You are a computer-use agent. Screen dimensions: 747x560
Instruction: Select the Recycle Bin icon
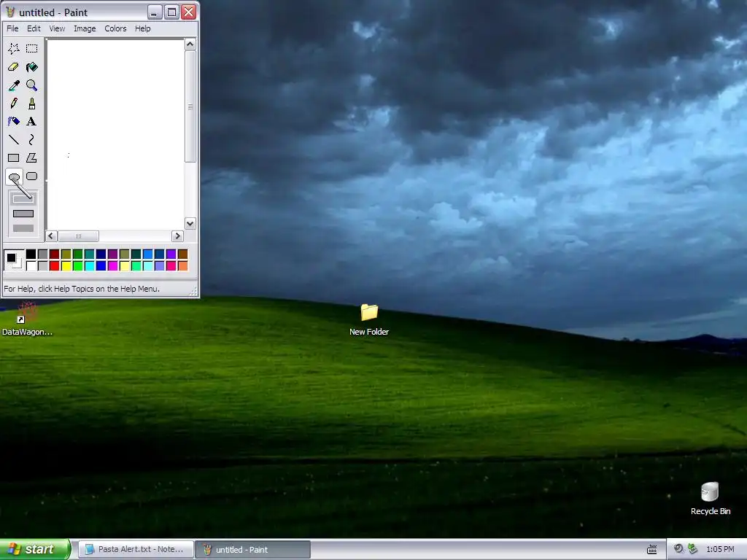[x=711, y=499]
